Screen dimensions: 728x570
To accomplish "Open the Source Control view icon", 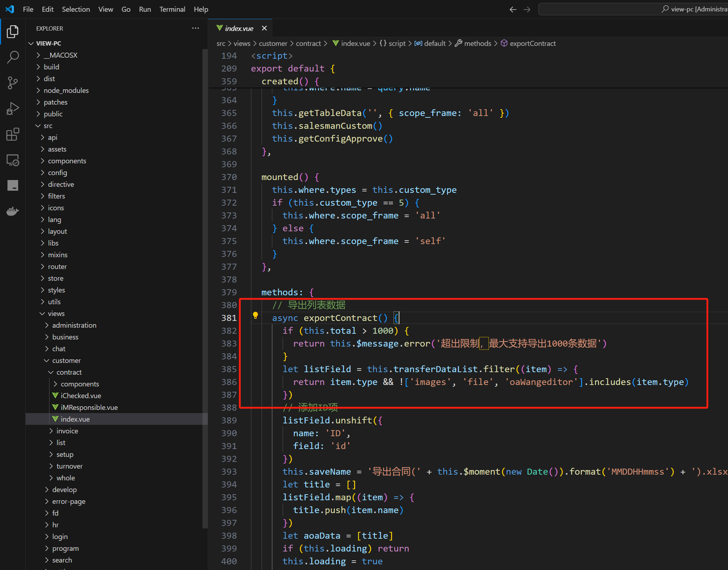I will (x=13, y=83).
